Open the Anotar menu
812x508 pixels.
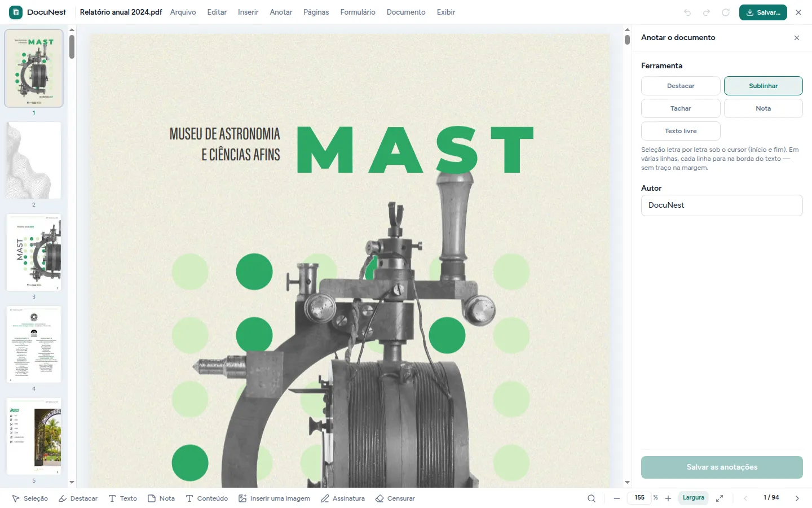click(281, 12)
